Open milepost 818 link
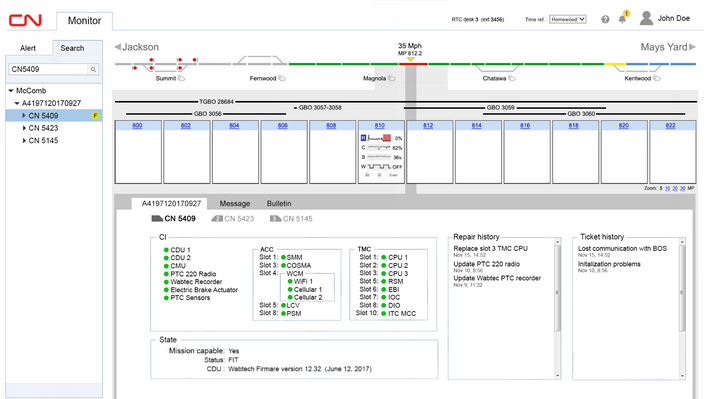 click(573, 125)
